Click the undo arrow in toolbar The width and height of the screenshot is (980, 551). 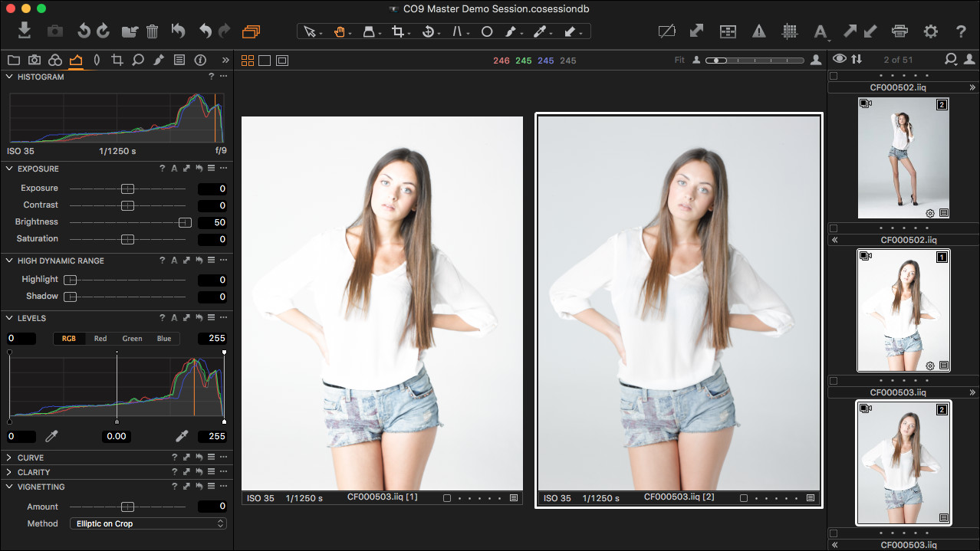click(x=206, y=31)
